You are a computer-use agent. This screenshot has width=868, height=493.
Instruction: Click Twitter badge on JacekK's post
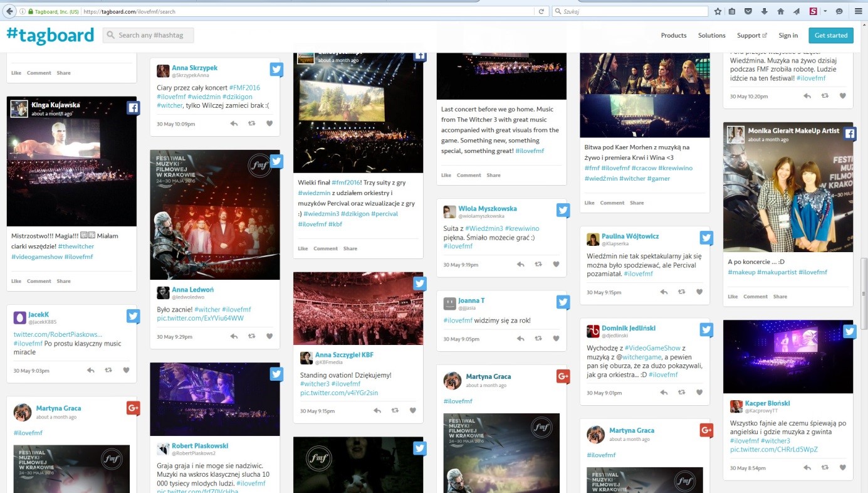(133, 316)
